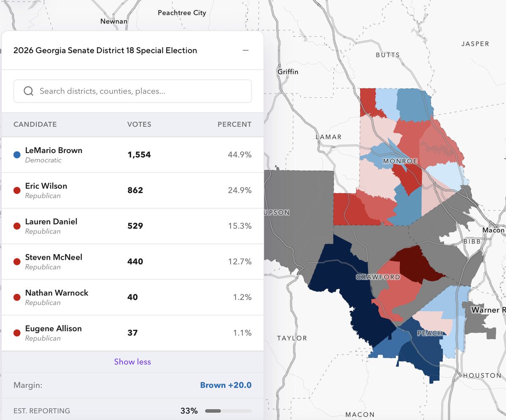This screenshot has height=420, width=506.
Task: Click the JASPER county label on map
Action: (x=475, y=44)
